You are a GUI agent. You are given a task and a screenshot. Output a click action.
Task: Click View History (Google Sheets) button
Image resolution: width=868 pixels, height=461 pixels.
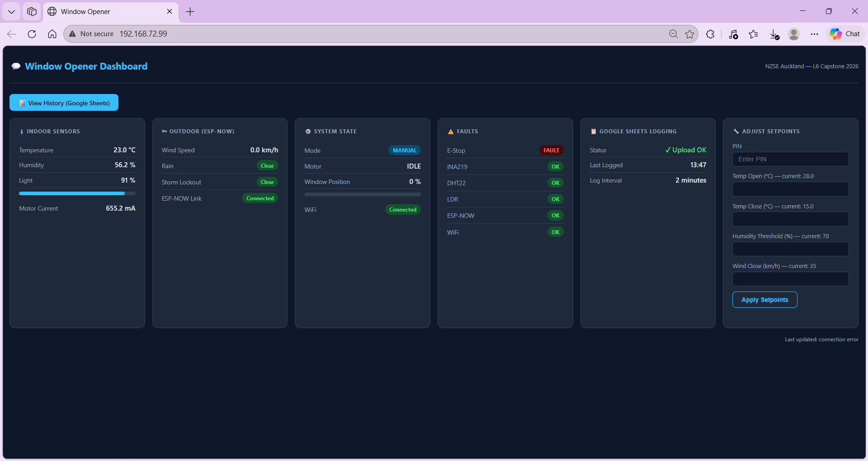(64, 103)
